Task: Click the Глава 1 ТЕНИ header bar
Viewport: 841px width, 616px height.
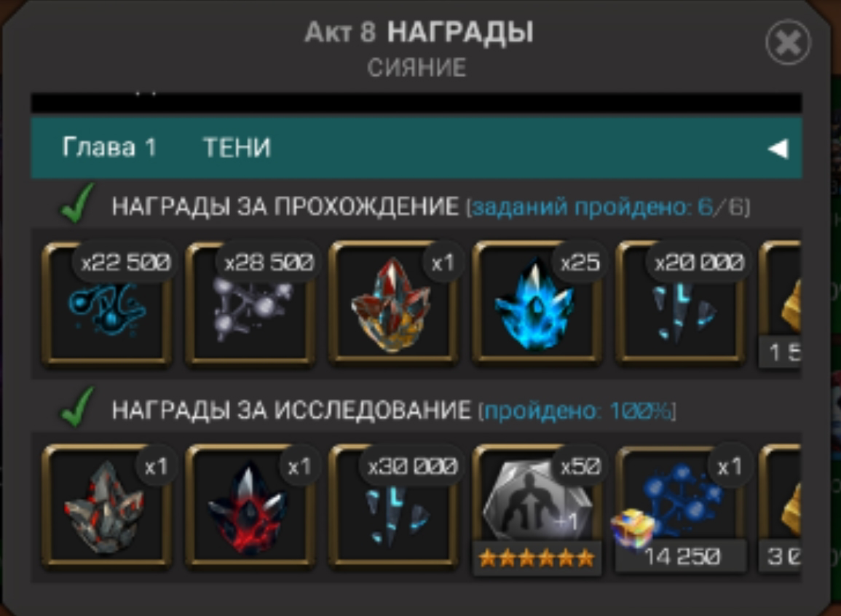Action: click(416, 148)
